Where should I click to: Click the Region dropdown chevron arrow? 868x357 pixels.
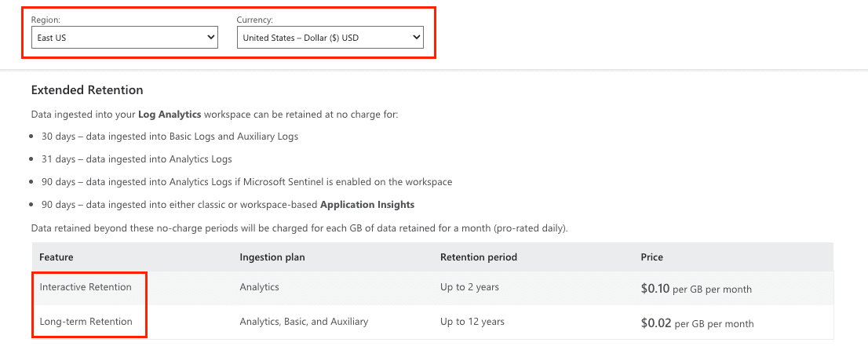click(x=210, y=37)
